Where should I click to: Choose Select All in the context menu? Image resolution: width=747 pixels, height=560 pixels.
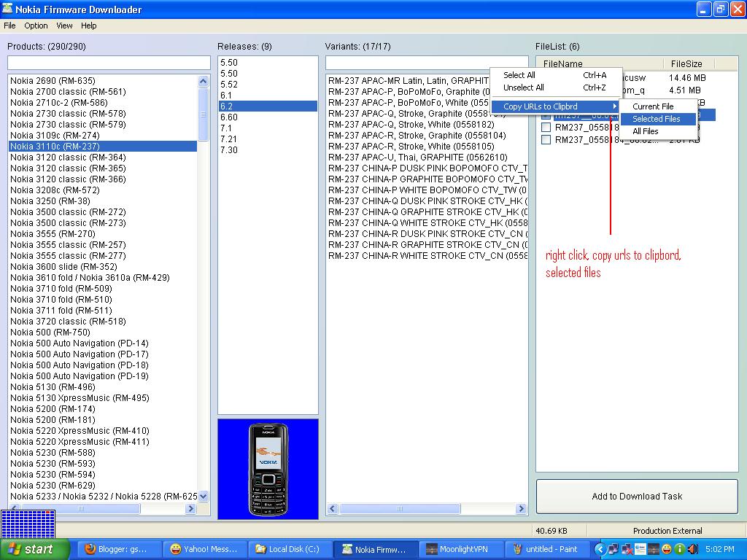tap(555, 75)
